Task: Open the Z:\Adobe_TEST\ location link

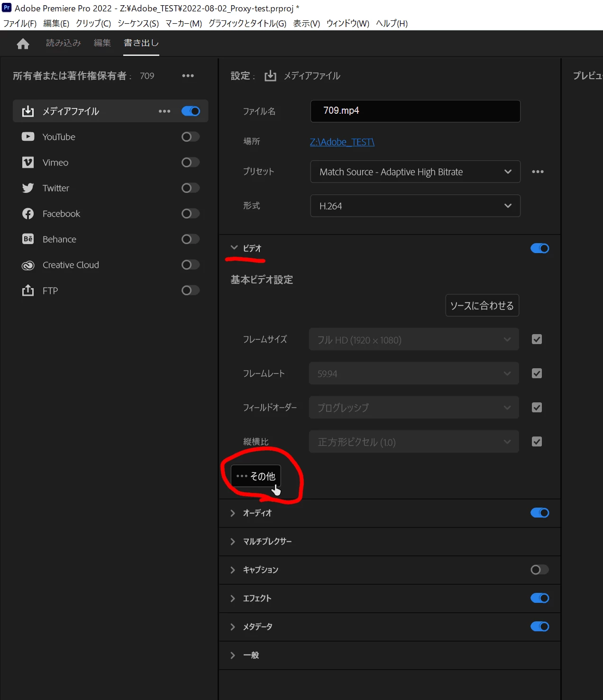Action: pyautogui.click(x=342, y=142)
